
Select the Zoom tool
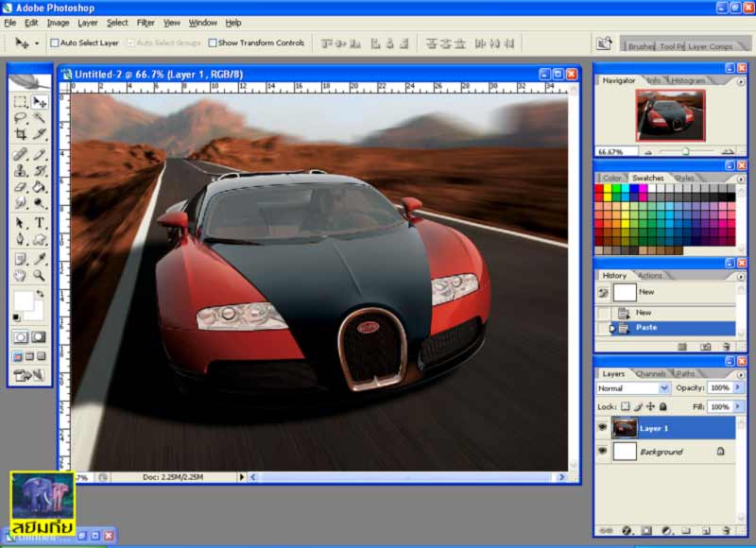click(x=39, y=275)
